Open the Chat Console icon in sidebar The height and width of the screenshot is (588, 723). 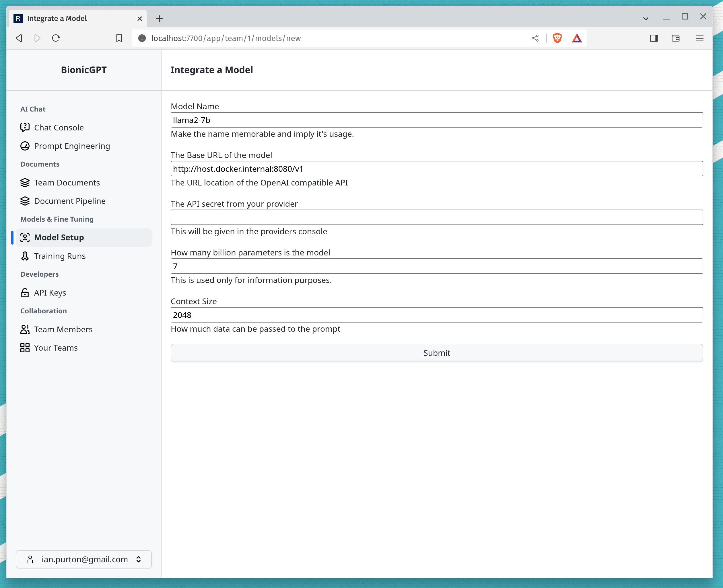click(x=25, y=127)
